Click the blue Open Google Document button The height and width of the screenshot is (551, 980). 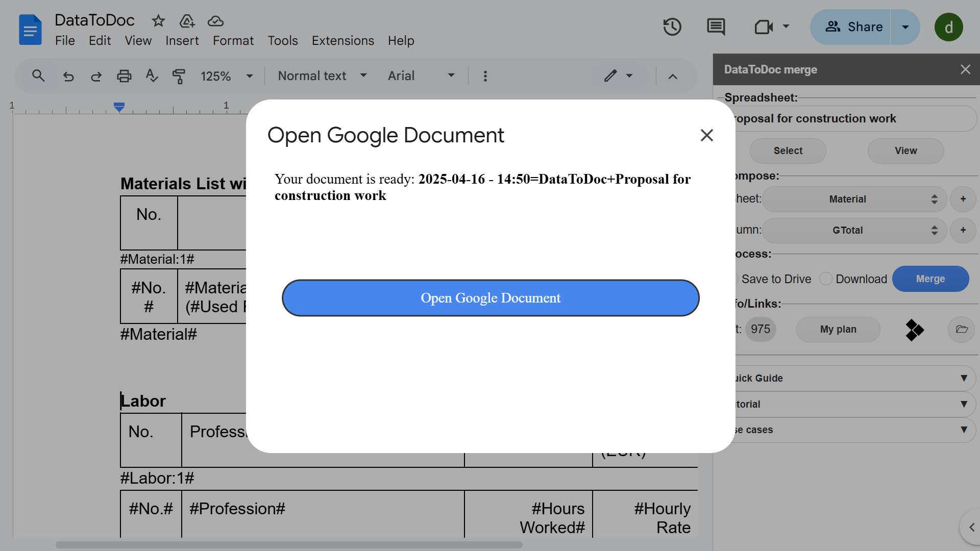point(491,298)
